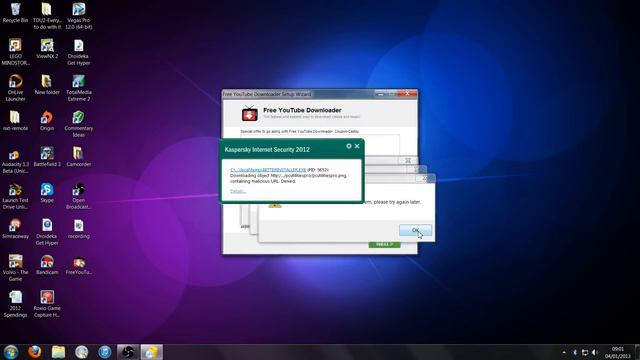This screenshot has width=640, height=360.
Task: Open Droideka Get Hyper file in third column
Action: [x=79, y=52]
